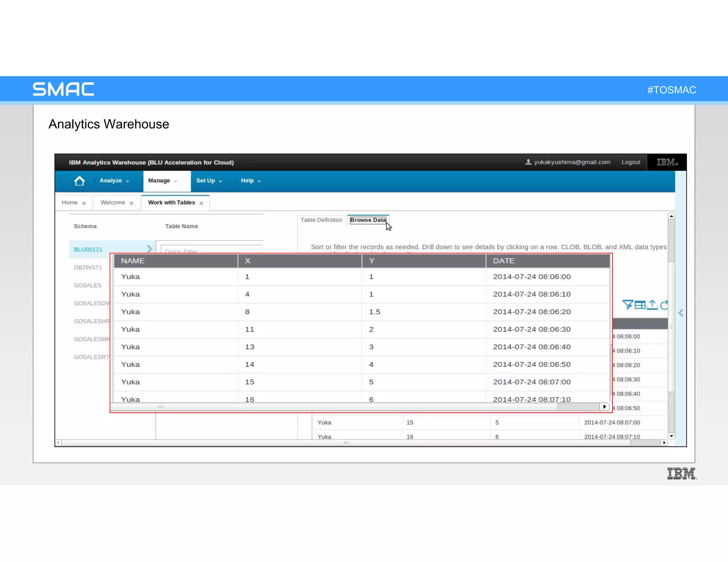Screen dimensions: 728x562
Task: Select the GOSALESDW schema
Action: [92, 303]
